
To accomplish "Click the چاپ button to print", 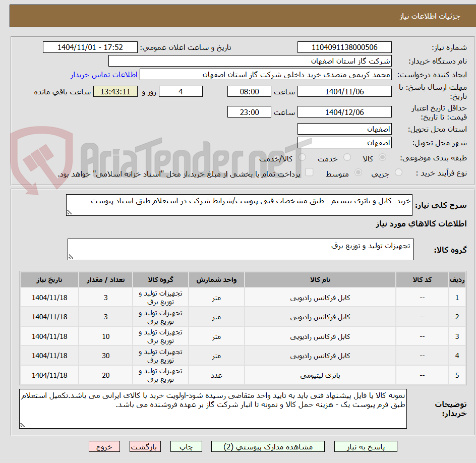I will click(186, 446).
